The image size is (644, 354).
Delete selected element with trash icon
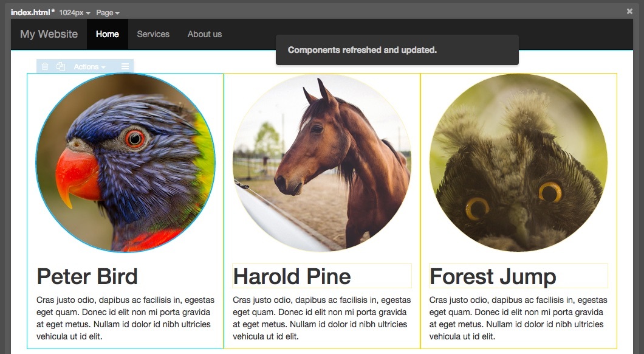click(x=45, y=67)
